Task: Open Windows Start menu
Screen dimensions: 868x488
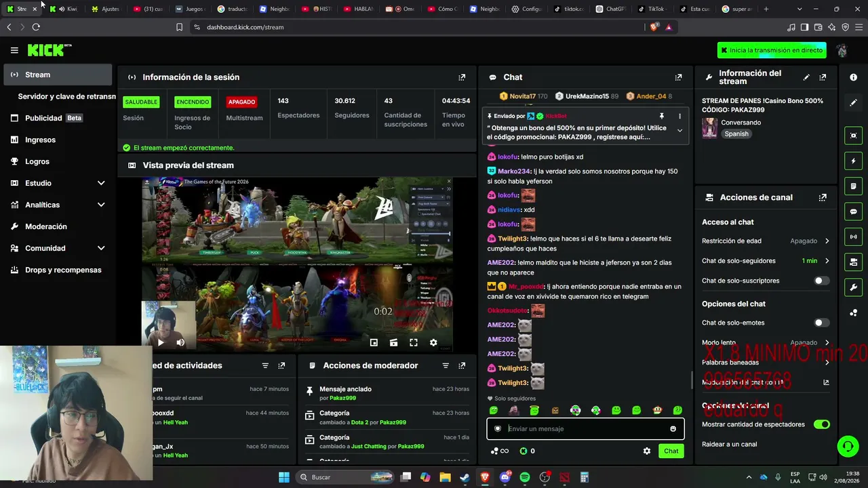Action: pos(284,477)
